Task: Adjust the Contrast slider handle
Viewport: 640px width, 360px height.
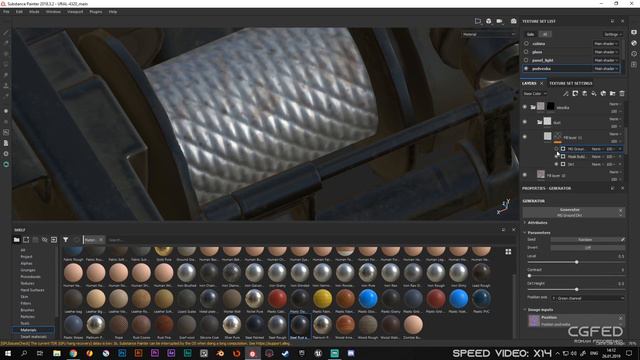Action: tap(529, 276)
